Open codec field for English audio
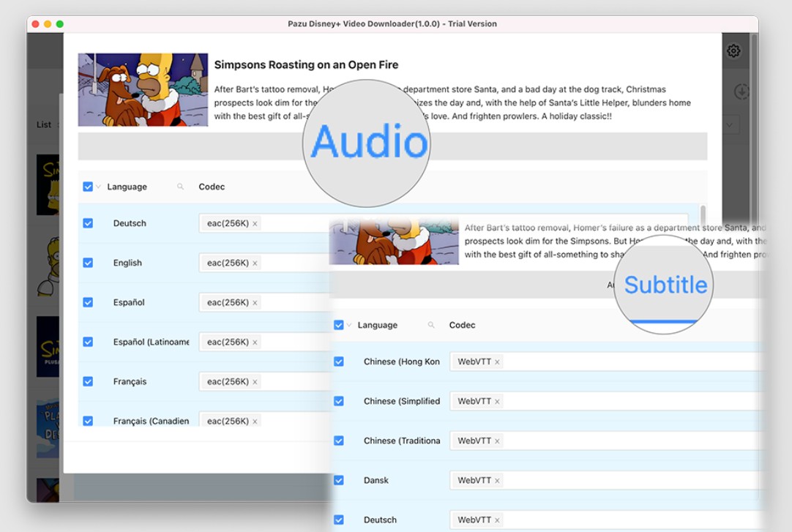This screenshot has width=792, height=532. tap(264, 263)
